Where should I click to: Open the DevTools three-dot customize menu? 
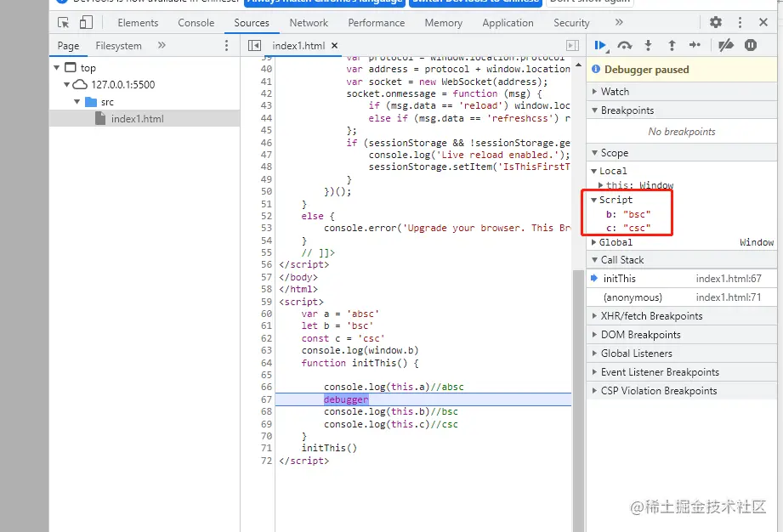(740, 22)
